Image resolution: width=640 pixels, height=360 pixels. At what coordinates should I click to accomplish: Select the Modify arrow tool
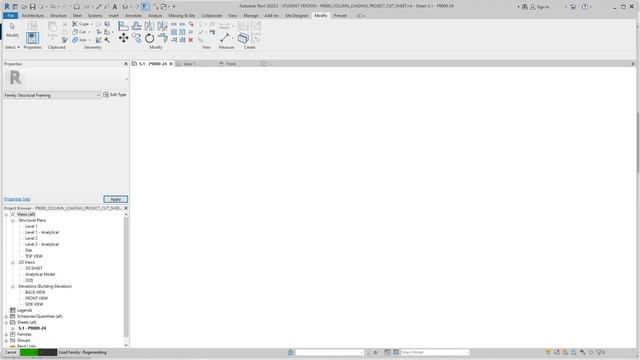pyautogui.click(x=12, y=29)
